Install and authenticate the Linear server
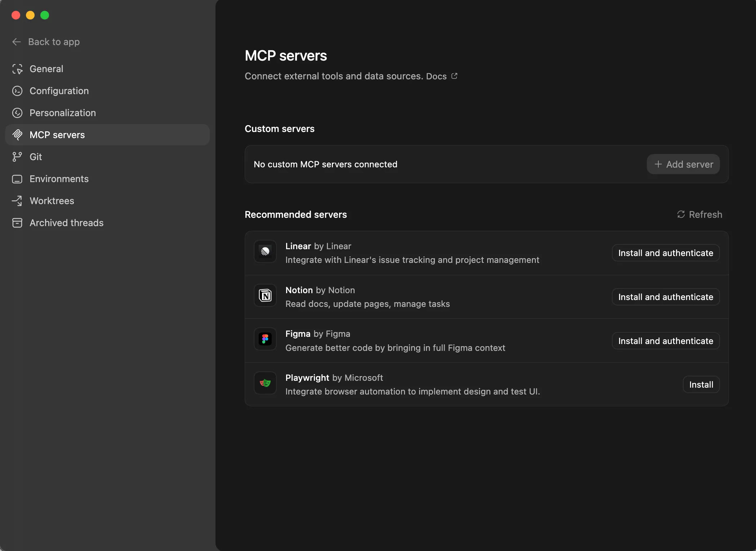756x551 pixels. coord(665,252)
